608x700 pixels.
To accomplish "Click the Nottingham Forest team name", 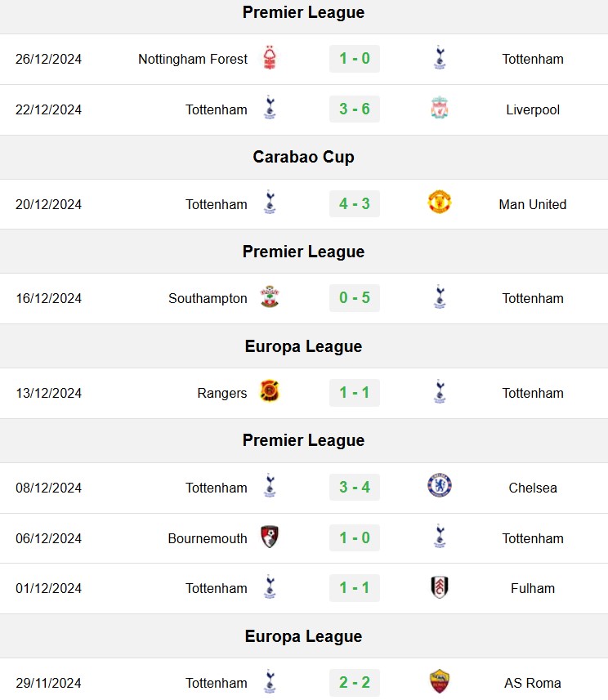I will pyautogui.click(x=193, y=59).
